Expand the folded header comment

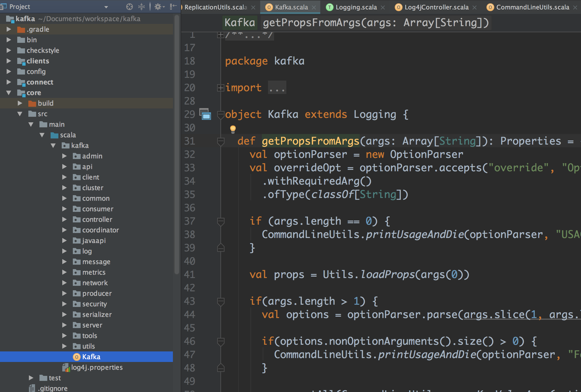click(221, 35)
